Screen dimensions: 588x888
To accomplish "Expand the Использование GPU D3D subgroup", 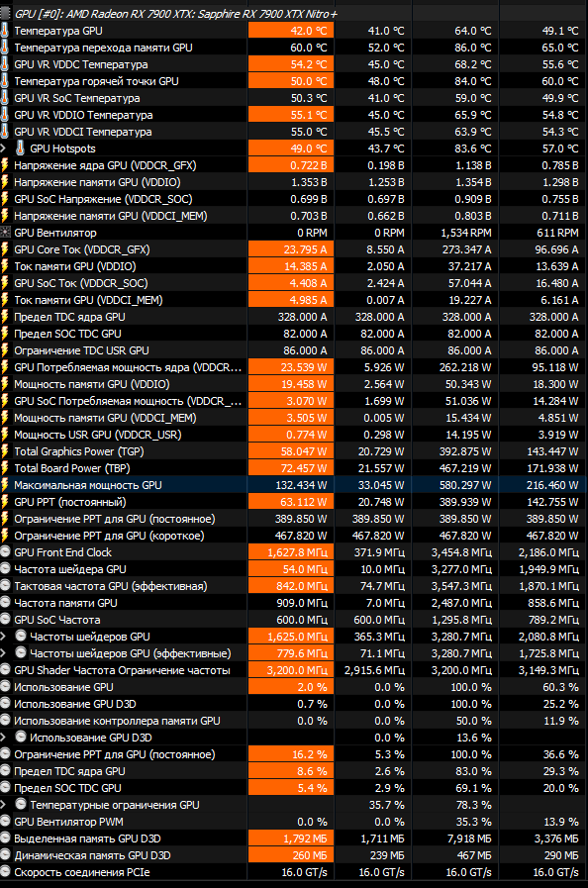I will click(3, 738).
